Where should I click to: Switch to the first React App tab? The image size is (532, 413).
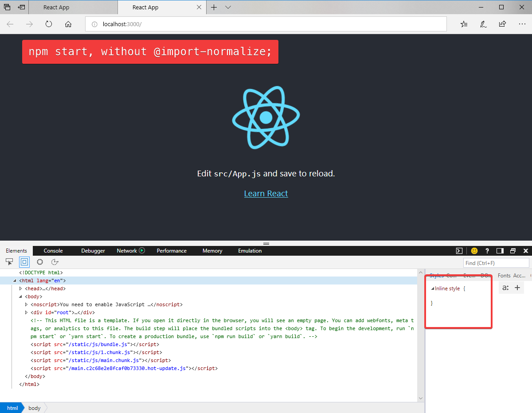(73, 7)
